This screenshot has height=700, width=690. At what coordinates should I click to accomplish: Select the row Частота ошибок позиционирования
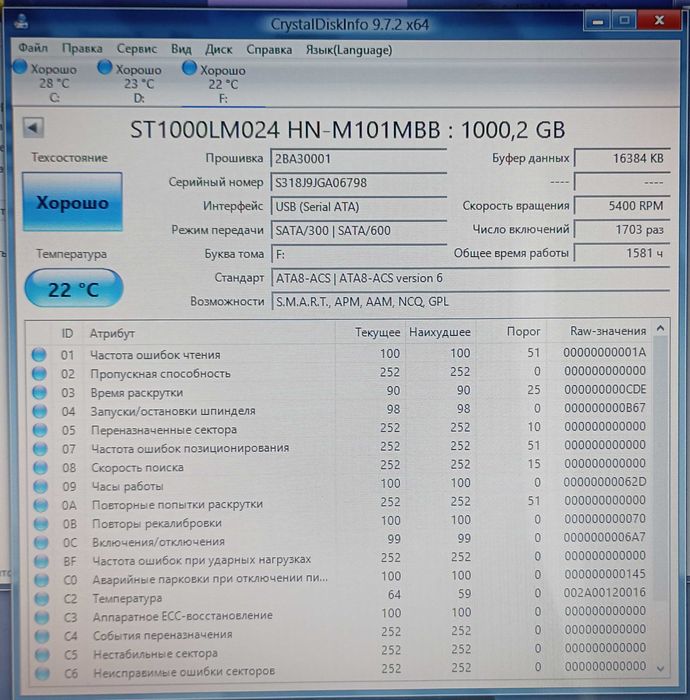(341, 447)
